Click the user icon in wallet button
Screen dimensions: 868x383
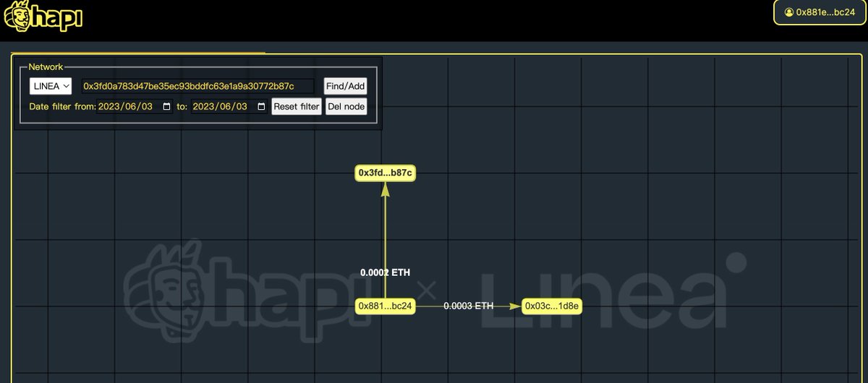click(x=788, y=12)
